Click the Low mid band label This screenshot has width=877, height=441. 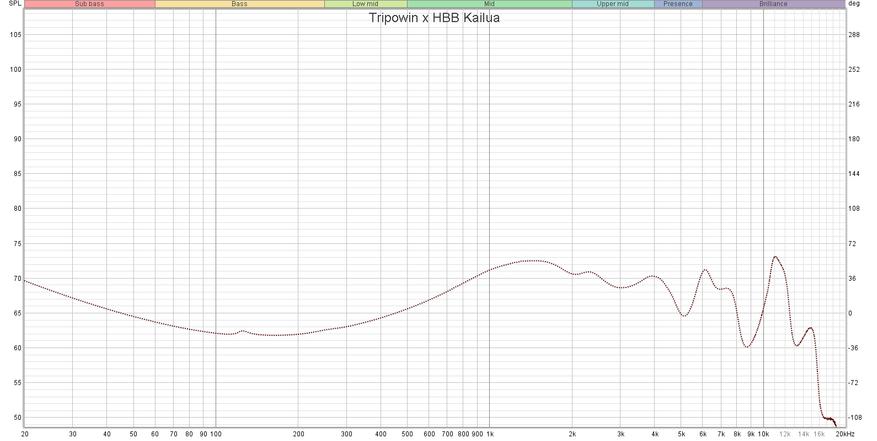coord(365,4)
